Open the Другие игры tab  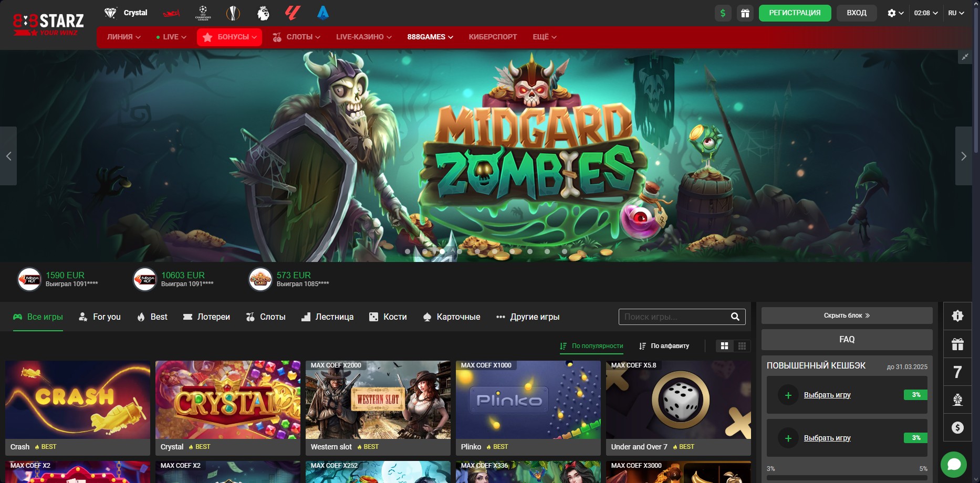528,317
